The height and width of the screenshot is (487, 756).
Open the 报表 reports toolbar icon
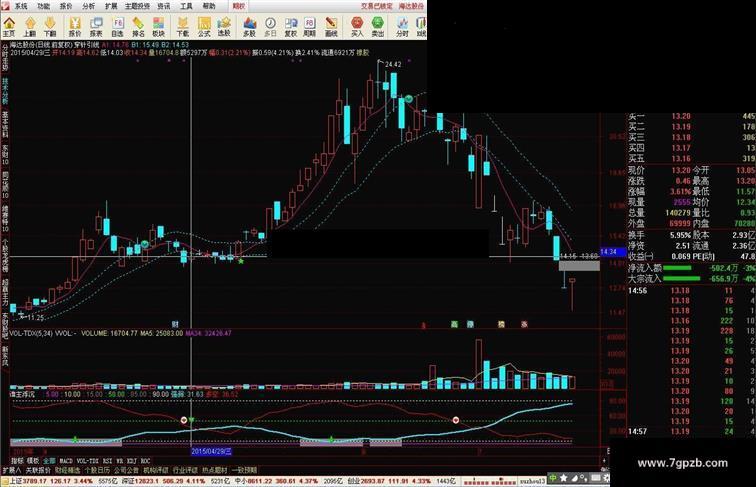pyautogui.click(x=96, y=27)
